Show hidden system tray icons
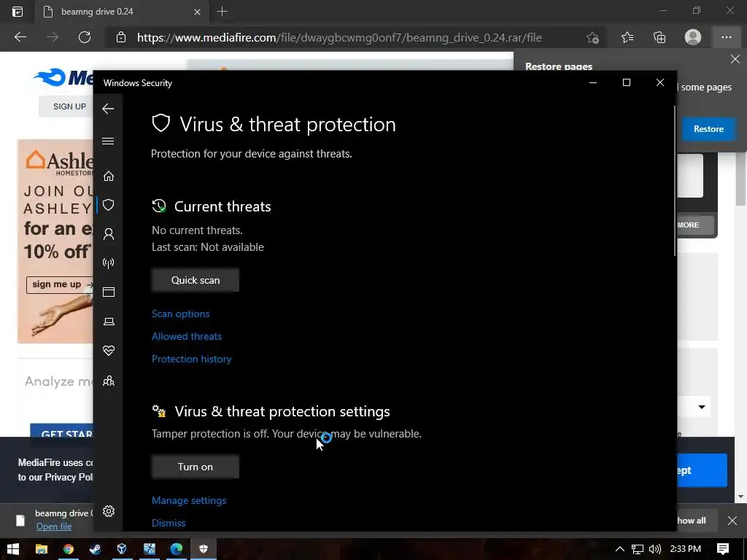 pos(620,549)
